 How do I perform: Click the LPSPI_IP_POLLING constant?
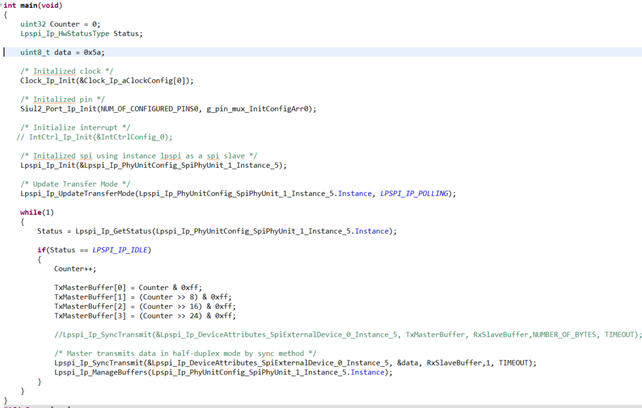coord(414,194)
